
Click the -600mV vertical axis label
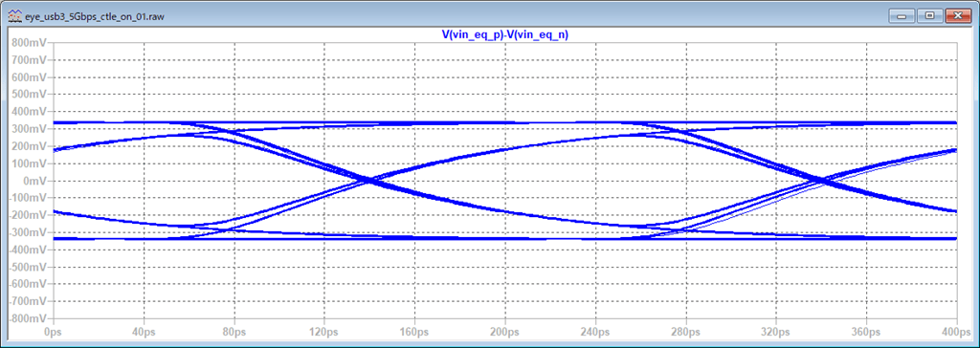(x=29, y=284)
